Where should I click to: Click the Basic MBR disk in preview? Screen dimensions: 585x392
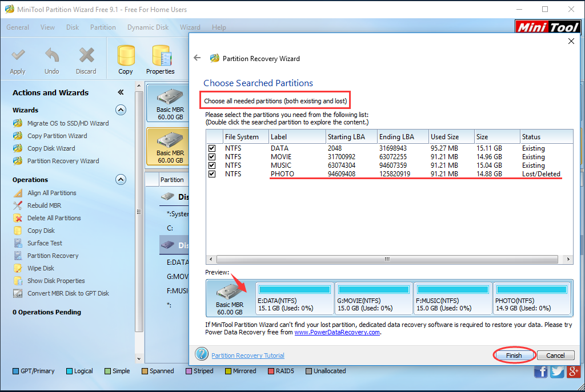click(x=230, y=298)
